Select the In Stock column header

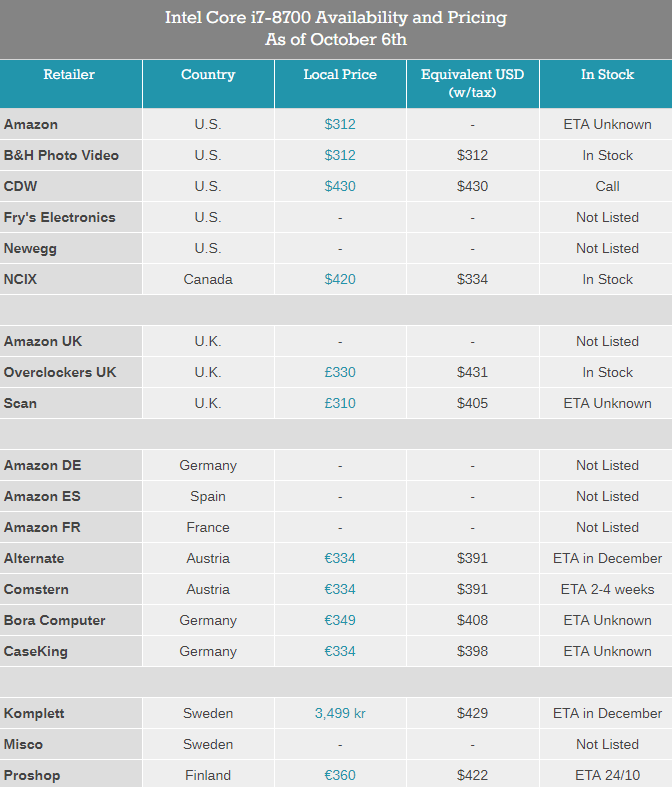pos(606,84)
